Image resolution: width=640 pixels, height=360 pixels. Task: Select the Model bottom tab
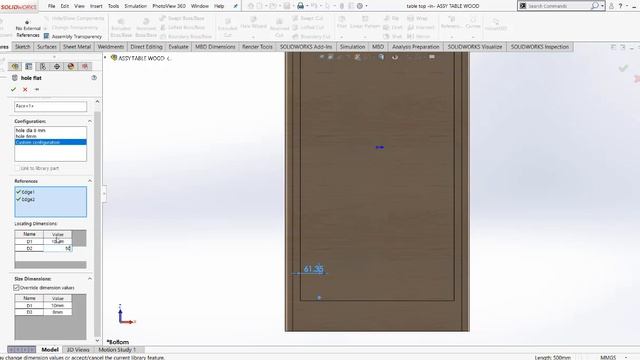pyautogui.click(x=50, y=350)
